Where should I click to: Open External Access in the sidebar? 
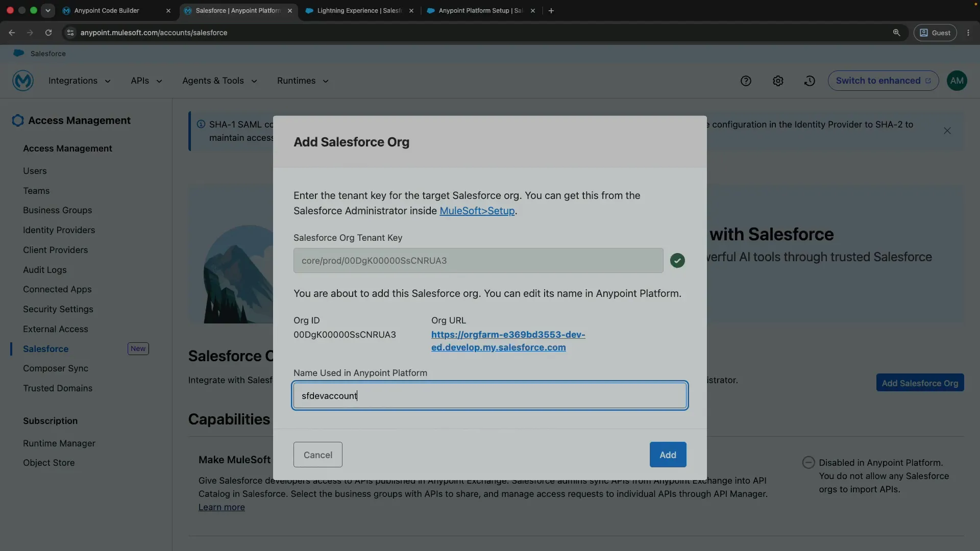click(56, 329)
